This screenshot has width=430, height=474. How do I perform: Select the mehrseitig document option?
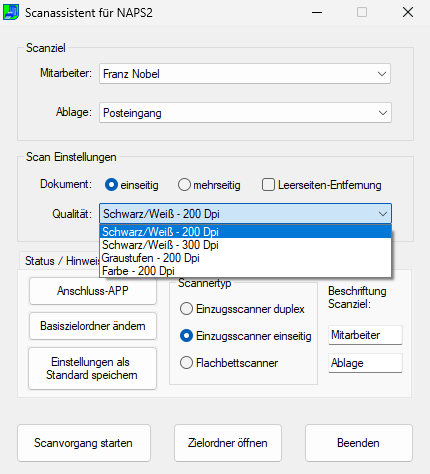point(184,185)
